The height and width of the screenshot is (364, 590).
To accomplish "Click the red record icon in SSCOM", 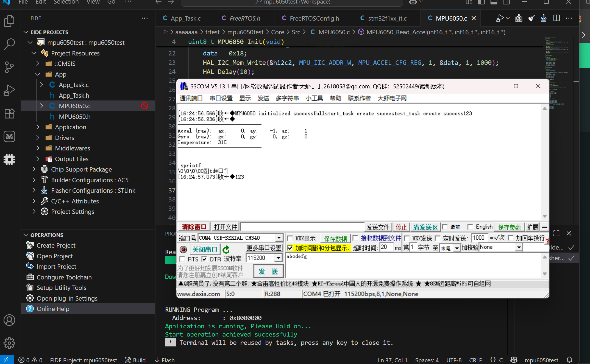I will [183, 250].
